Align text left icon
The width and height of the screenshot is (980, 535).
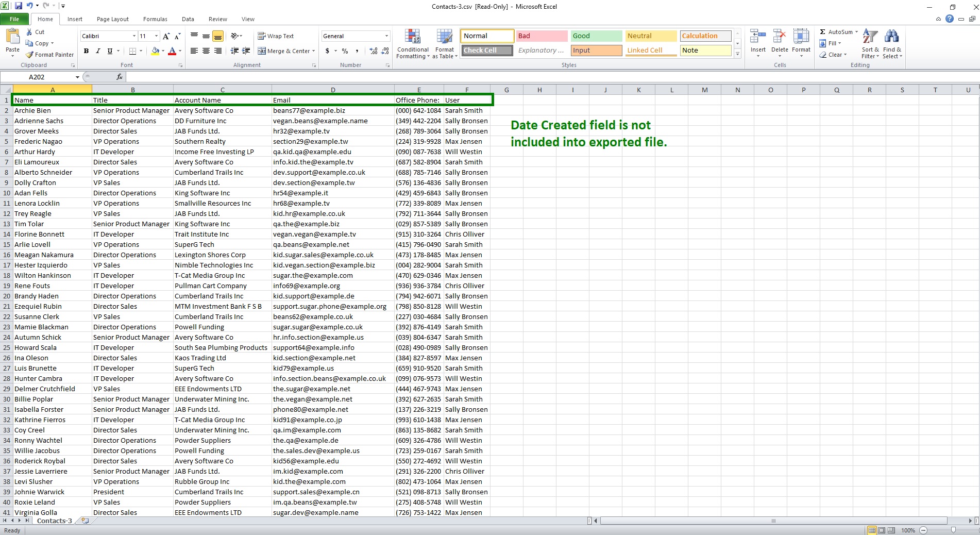pyautogui.click(x=194, y=51)
